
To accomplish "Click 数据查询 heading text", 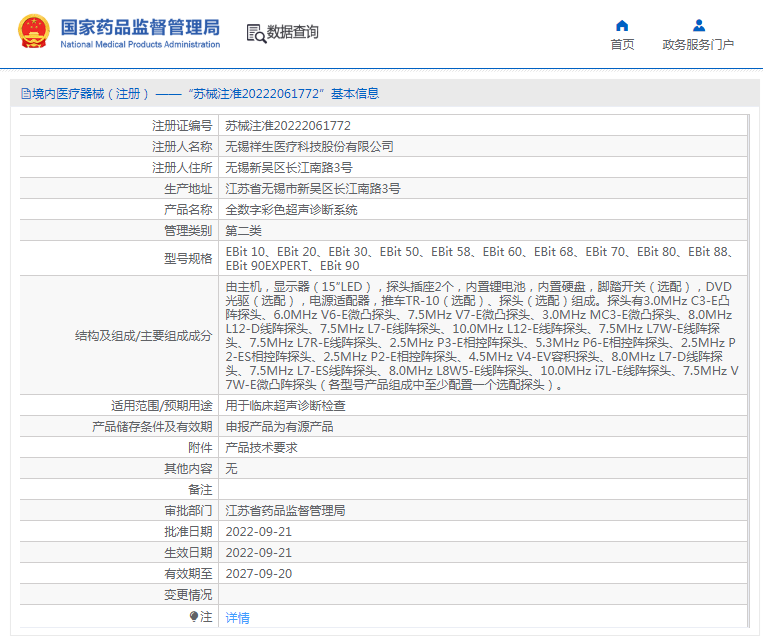I will pyautogui.click(x=292, y=32).
